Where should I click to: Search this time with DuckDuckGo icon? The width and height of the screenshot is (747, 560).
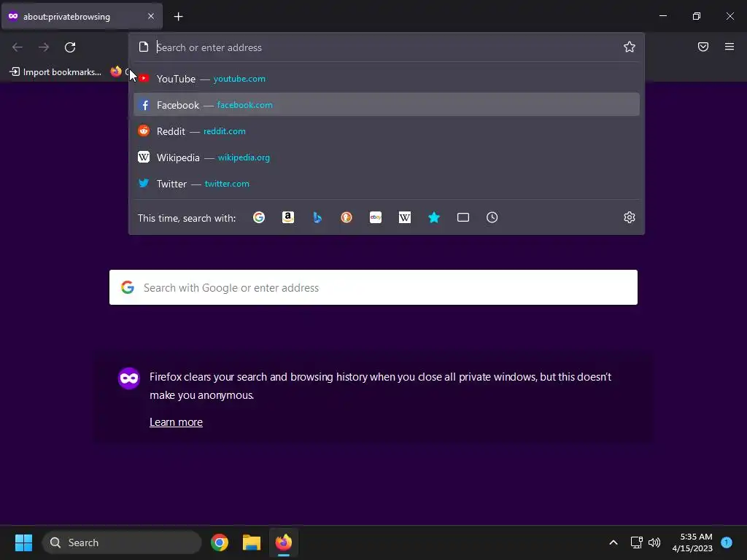[347, 217]
